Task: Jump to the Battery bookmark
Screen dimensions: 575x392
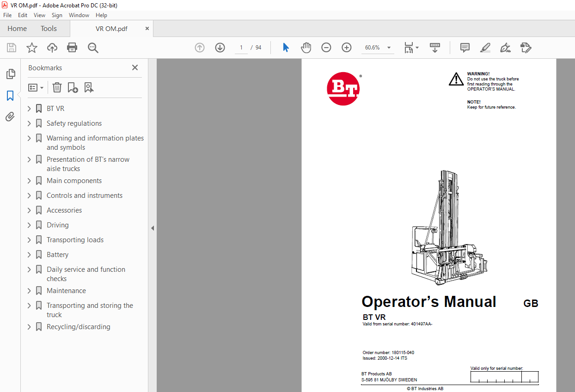Action: (57, 255)
